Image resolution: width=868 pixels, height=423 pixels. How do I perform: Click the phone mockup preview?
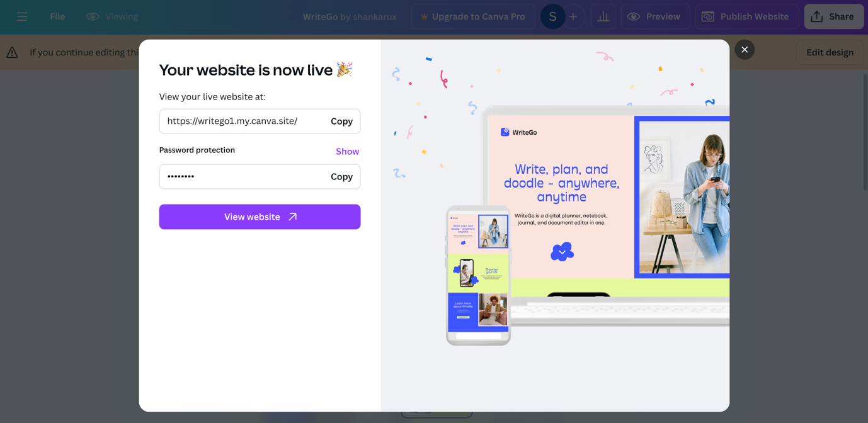[x=478, y=276]
